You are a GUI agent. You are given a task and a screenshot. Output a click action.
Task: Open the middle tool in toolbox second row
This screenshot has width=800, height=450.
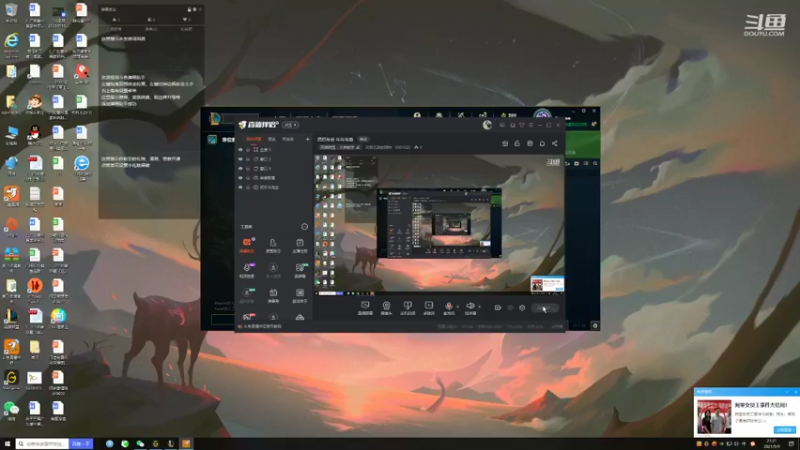pyautogui.click(x=273, y=270)
